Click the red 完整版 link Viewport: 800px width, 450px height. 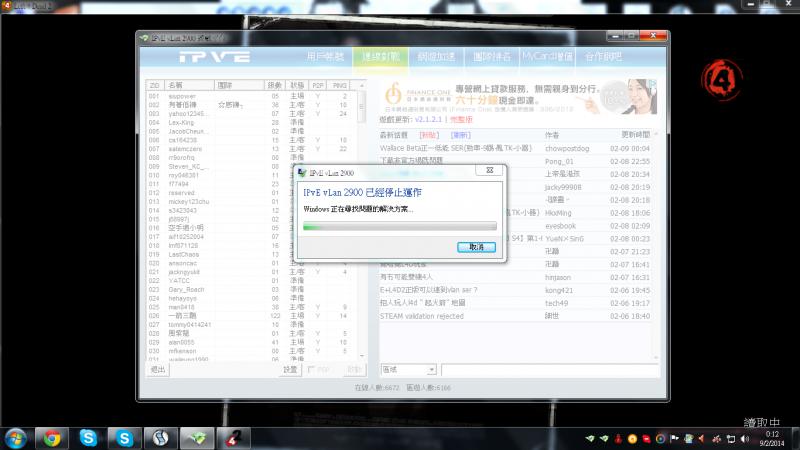(x=461, y=119)
